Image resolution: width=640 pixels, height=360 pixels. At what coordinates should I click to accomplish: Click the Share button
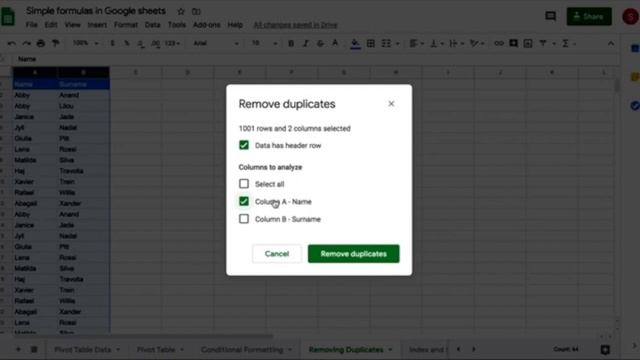(x=589, y=16)
